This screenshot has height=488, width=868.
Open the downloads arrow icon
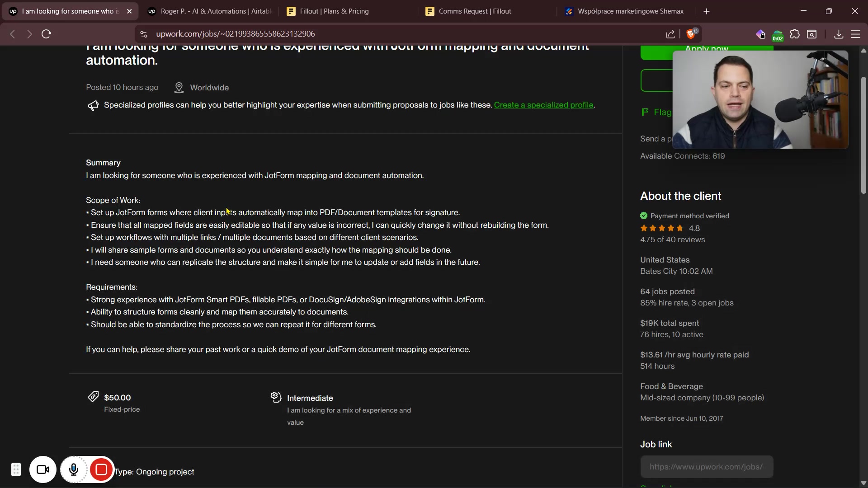pyautogui.click(x=839, y=34)
